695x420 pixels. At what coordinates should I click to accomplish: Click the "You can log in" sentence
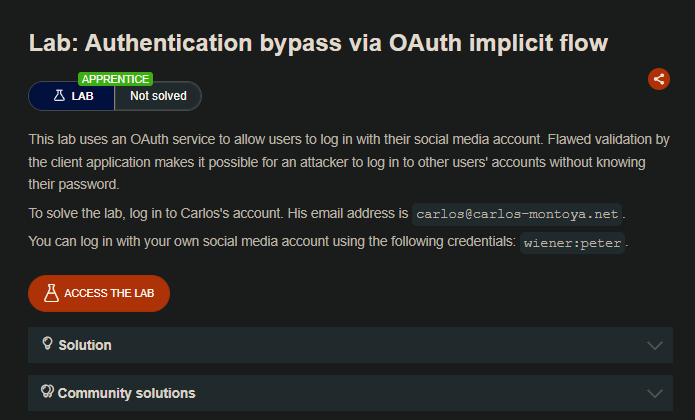272,241
